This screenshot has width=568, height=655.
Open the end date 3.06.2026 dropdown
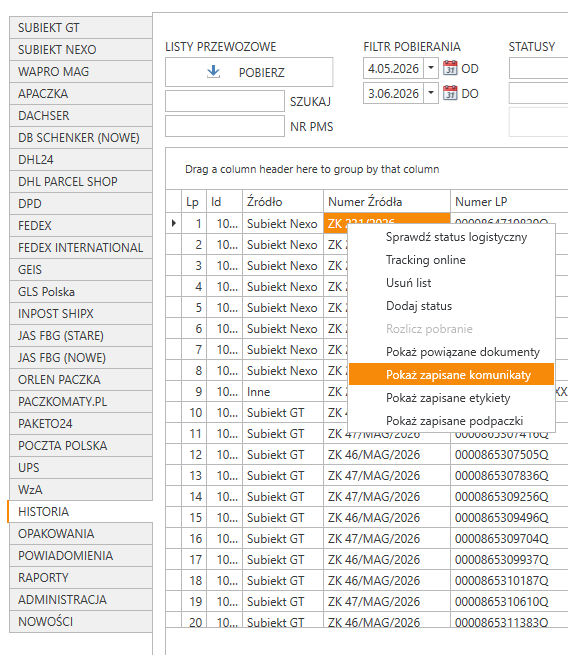coord(431,93)
